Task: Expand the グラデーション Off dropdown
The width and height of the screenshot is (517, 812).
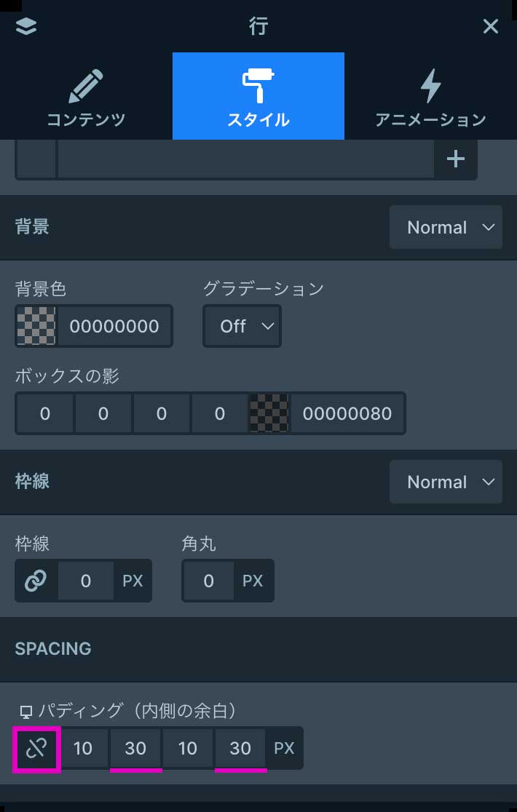Action: pyautogui.click(x=242, y=326)
